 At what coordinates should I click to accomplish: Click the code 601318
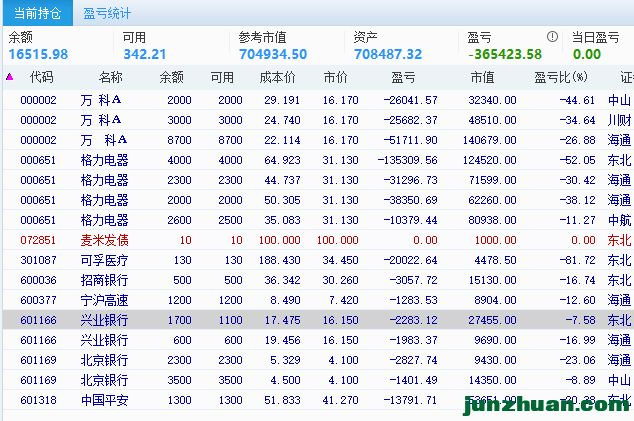tap(38, 400)
